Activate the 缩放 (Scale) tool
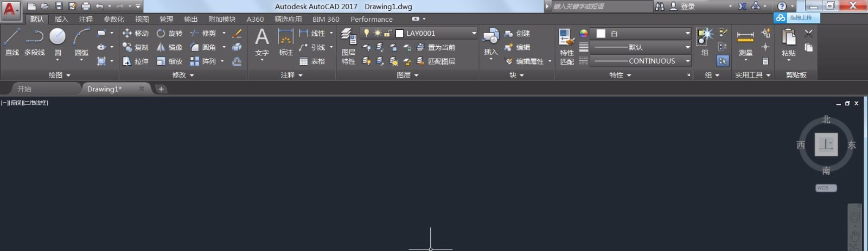 [169, 61]
